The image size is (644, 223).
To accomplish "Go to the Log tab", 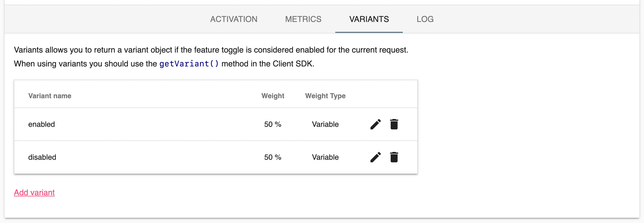I will click(x=425, y=19).
